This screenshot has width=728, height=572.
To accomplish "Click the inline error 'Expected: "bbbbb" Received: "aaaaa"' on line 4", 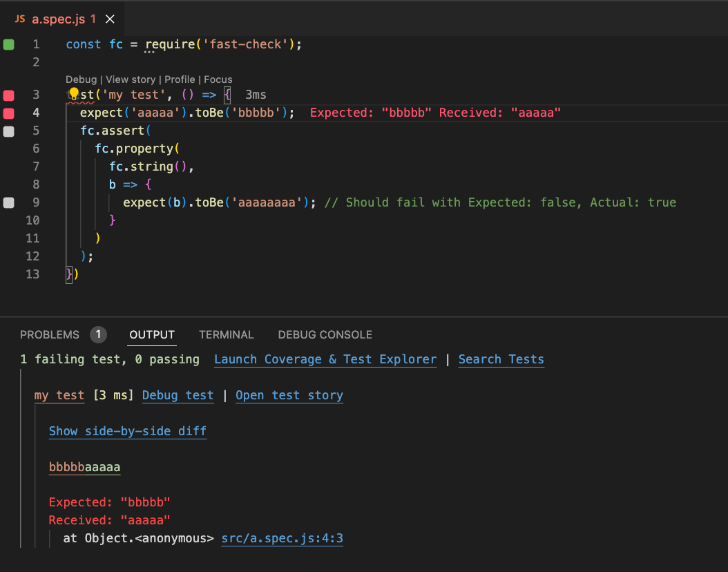I will [x=435, y=113].
